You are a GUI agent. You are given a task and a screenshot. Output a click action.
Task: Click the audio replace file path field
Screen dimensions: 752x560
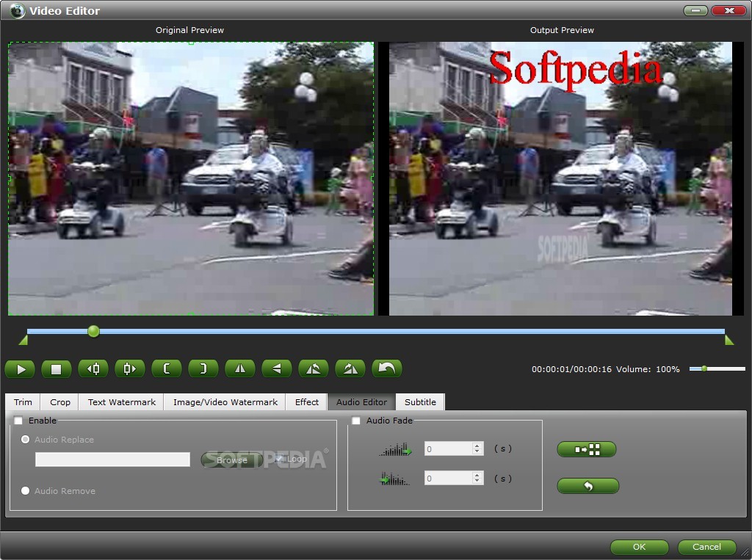click(112, 459)
